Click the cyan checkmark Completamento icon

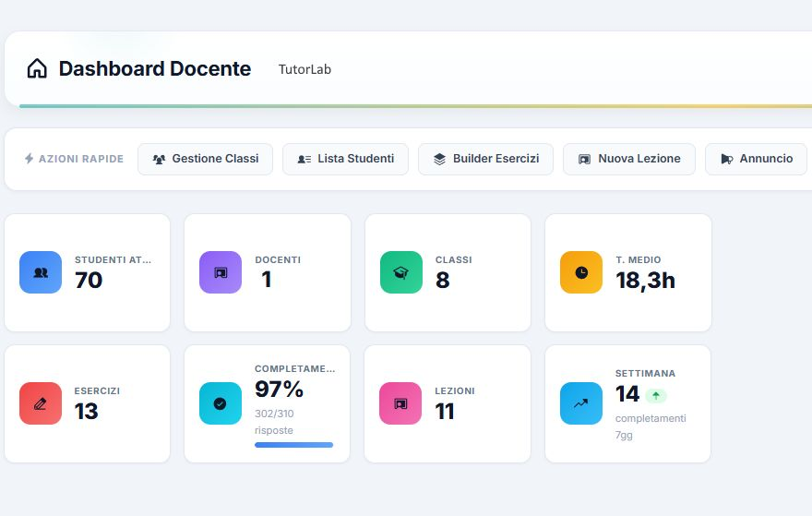[x=221, y=403]
